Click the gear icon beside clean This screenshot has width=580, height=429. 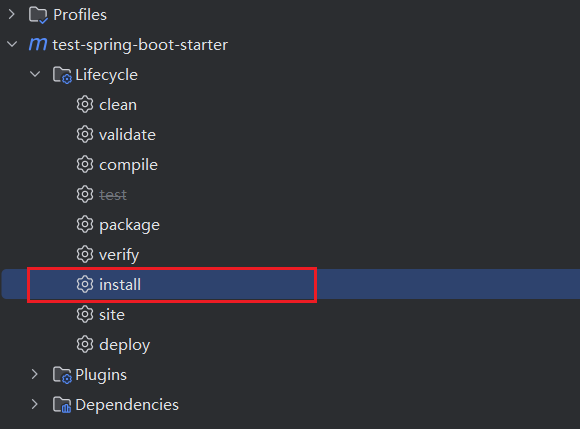pos(85,105)
